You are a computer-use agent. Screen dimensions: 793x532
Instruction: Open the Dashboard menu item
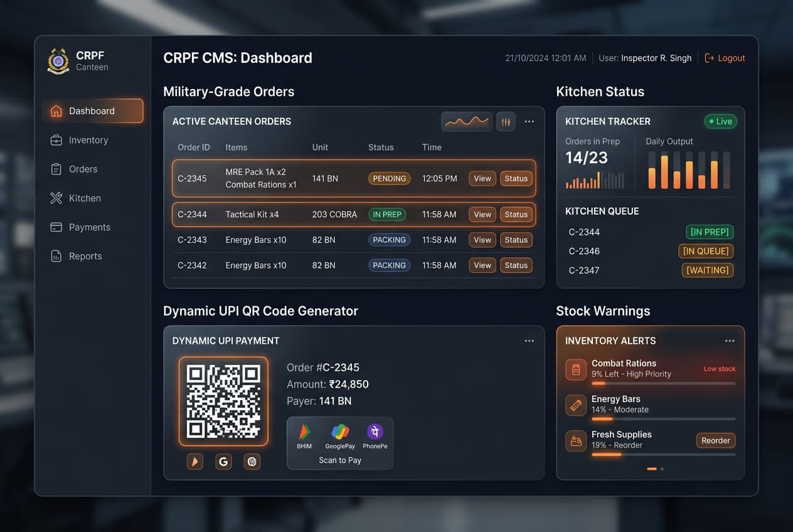93,111
